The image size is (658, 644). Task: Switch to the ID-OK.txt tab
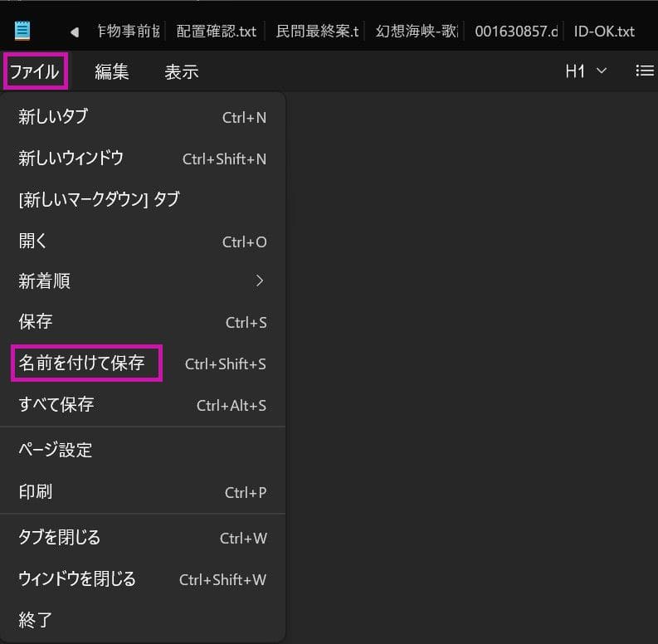pyautogui.click(x=604, y=32)
